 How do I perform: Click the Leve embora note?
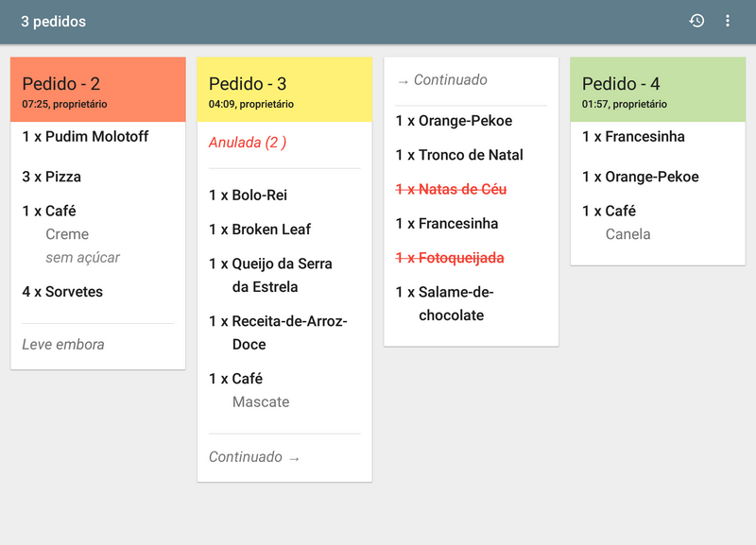63,345
